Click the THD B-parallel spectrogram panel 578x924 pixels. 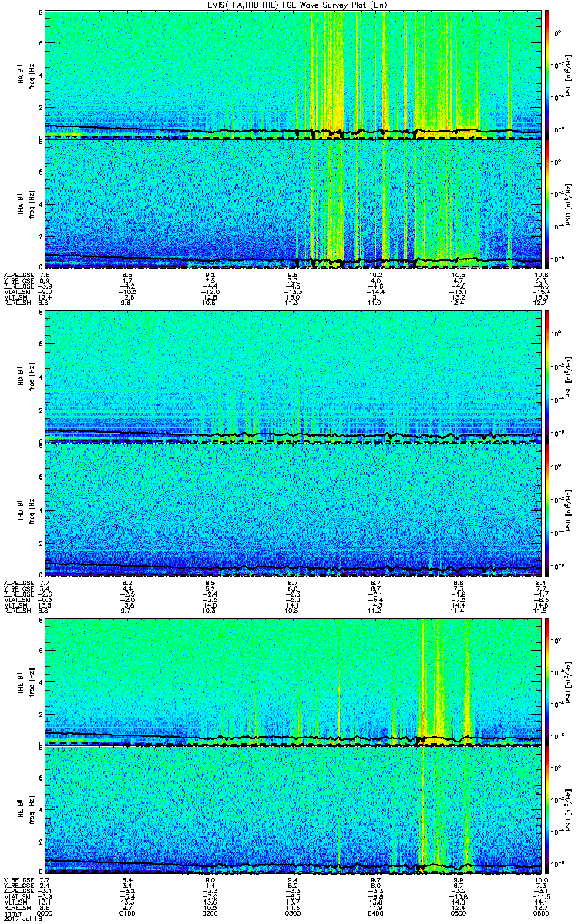(x=294, y=510)
